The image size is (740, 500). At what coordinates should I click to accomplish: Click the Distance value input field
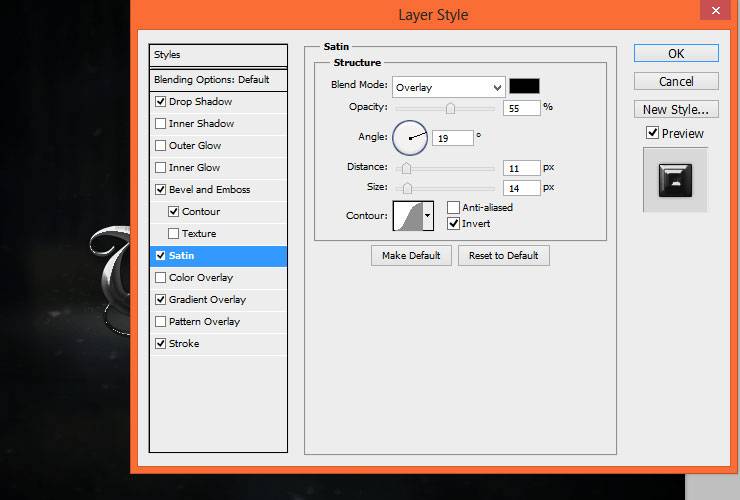521,168
